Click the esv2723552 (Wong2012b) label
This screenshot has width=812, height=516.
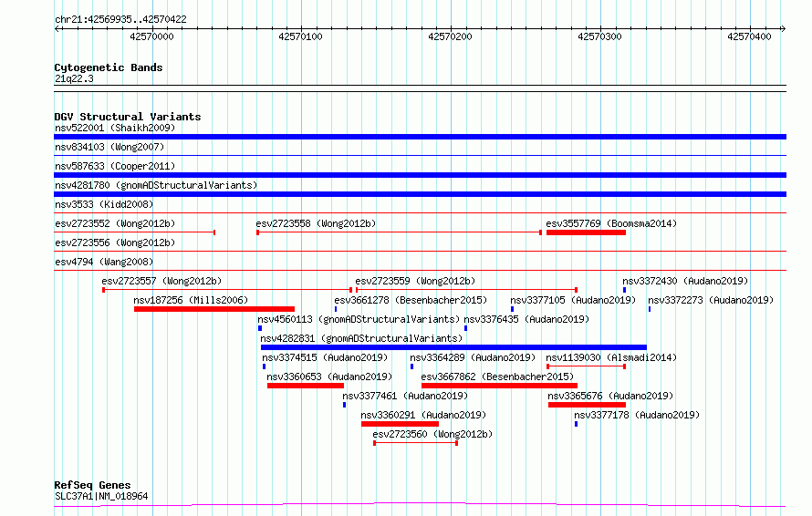(115, 223)
